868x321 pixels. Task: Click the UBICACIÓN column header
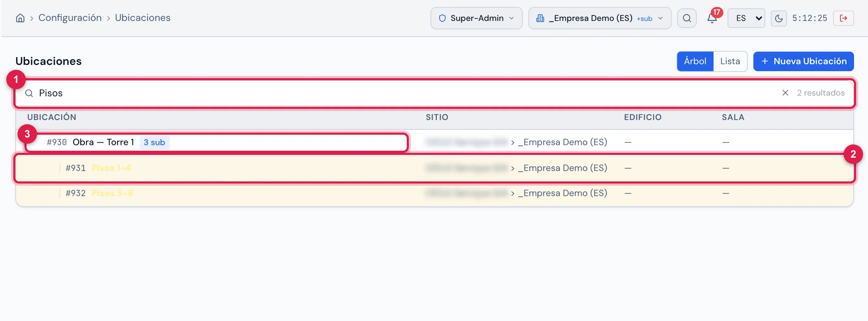coord(52,117)
